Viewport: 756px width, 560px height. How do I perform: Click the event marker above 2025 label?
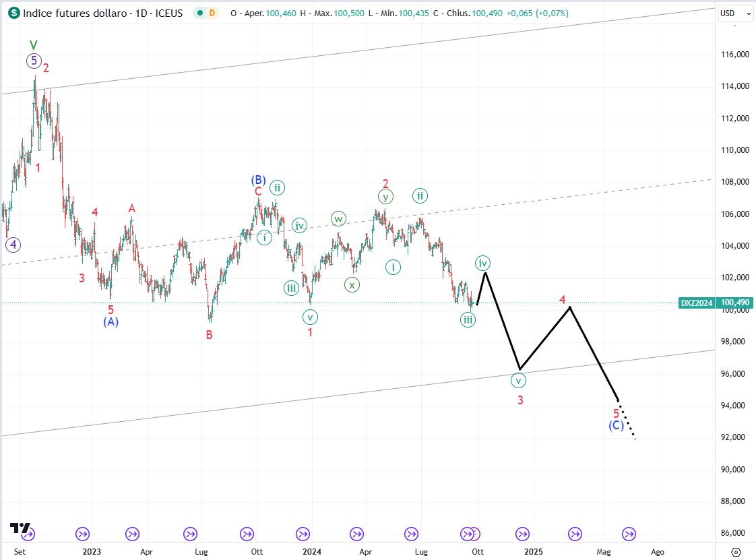(x=522, y=534)
